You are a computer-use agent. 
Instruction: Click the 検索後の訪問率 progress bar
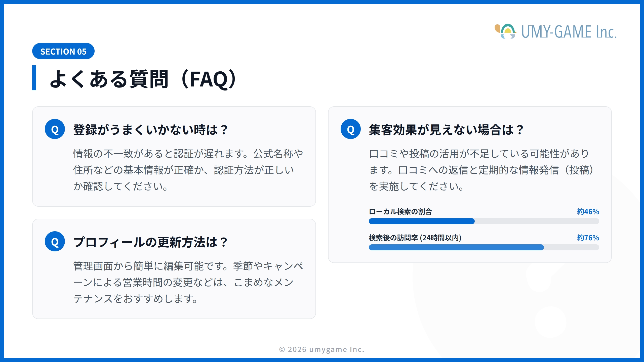[484, 247]
